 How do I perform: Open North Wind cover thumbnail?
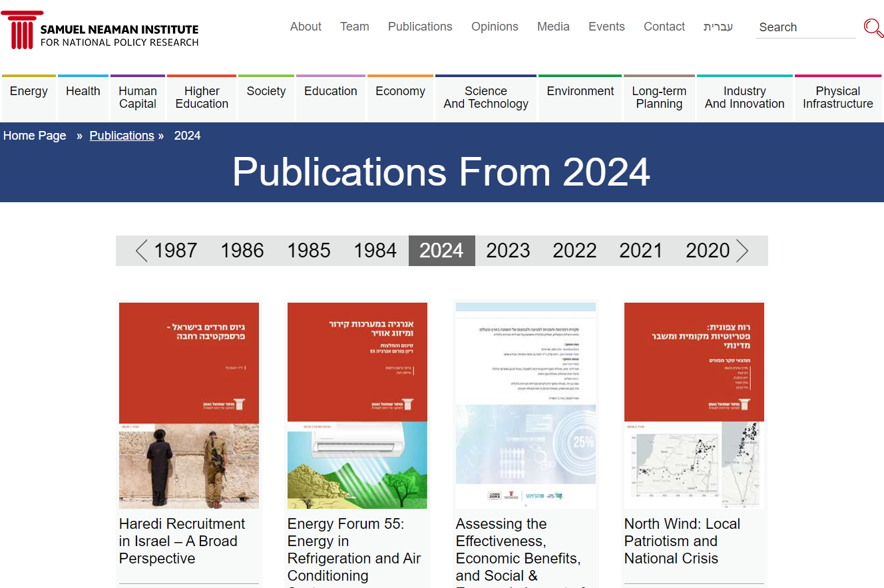point(694,406)
